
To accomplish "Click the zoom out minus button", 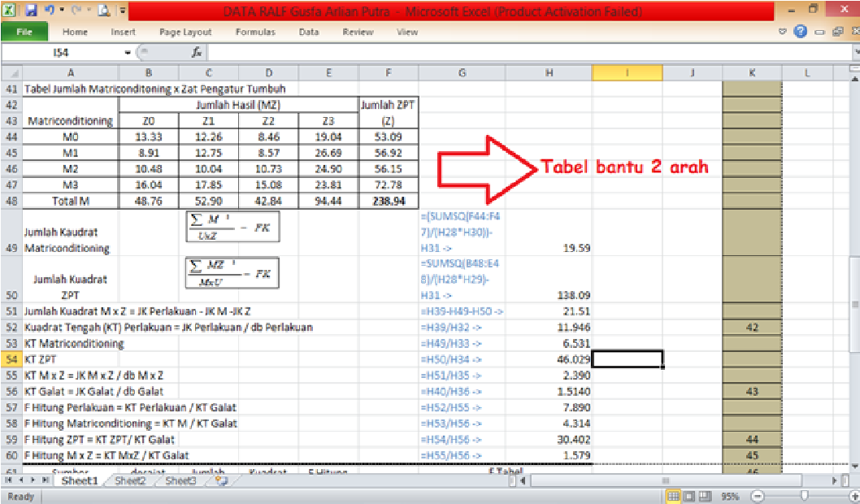I will (758, 496).
